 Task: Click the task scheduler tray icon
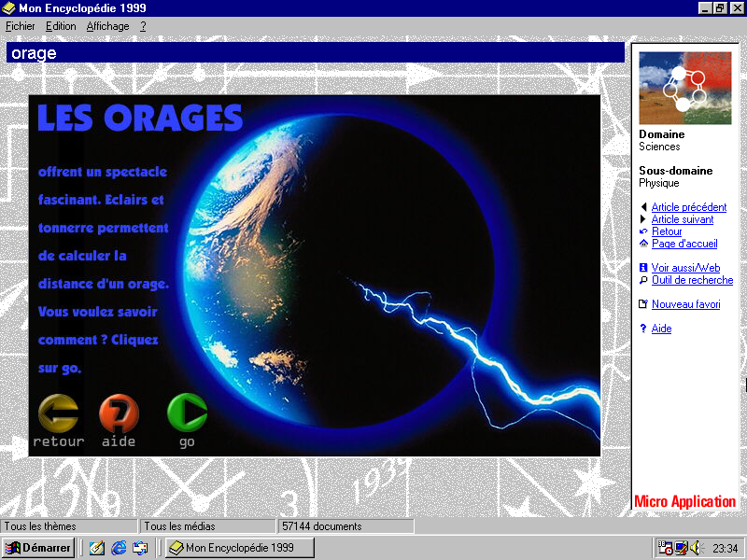tap(665, 548)
